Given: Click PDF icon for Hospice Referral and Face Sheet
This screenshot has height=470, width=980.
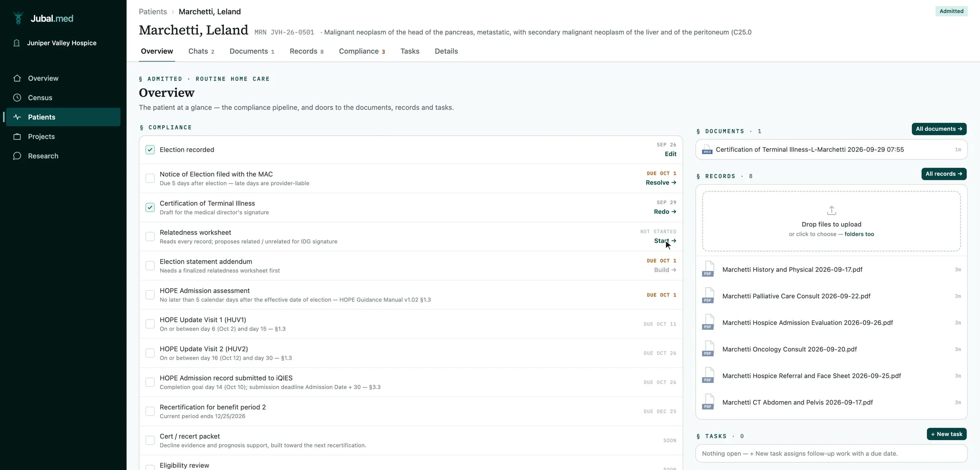Looking at the screenshot, I should tap(708, 376).
